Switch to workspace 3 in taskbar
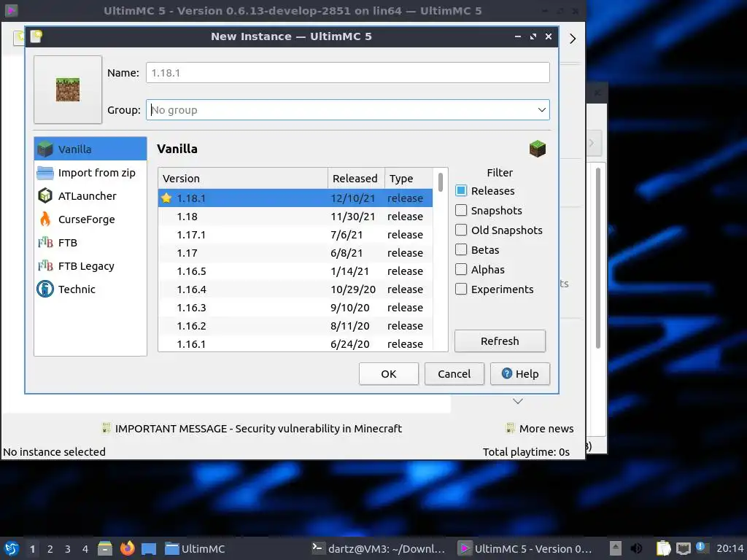 pyautogui.click(x=68, y=549)
